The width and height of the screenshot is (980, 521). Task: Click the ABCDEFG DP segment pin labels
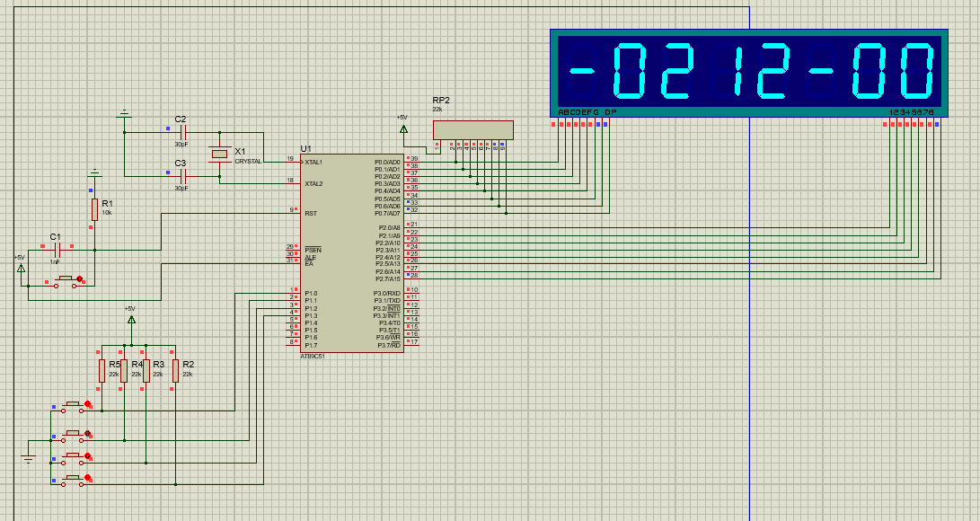pos(587,112)
